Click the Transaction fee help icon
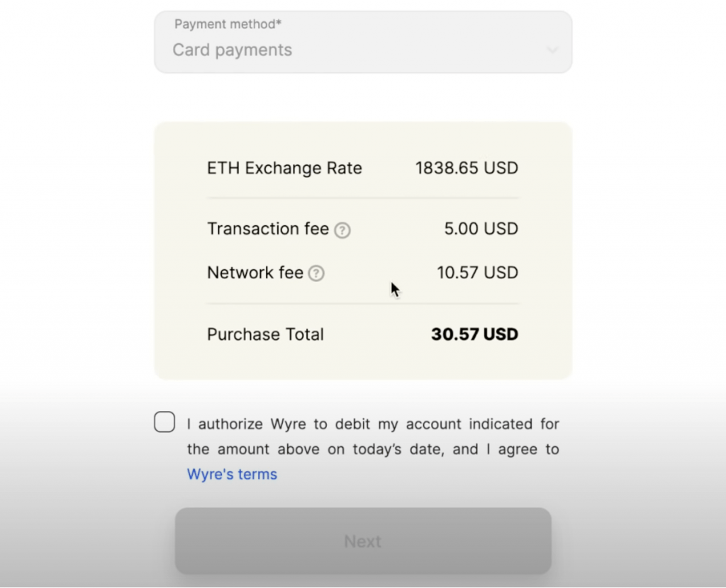Image resolution: width=726 pixels, height=588 pixels. click(342, 230)
